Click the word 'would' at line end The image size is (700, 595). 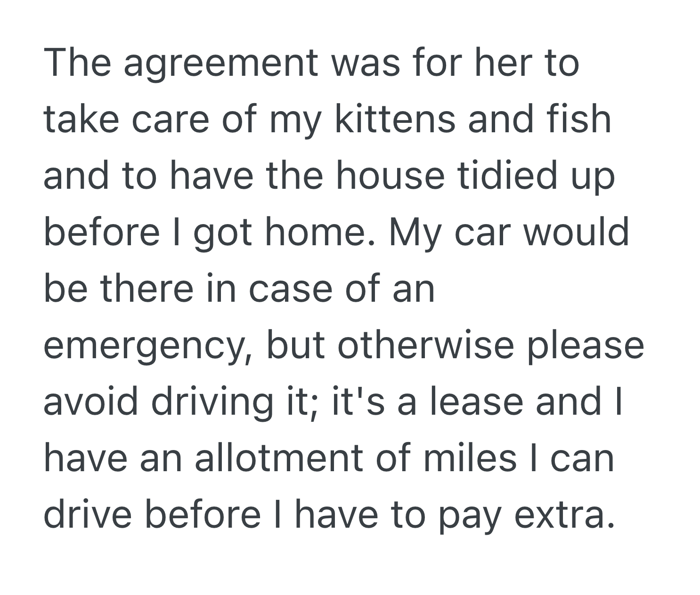[577, 232]
